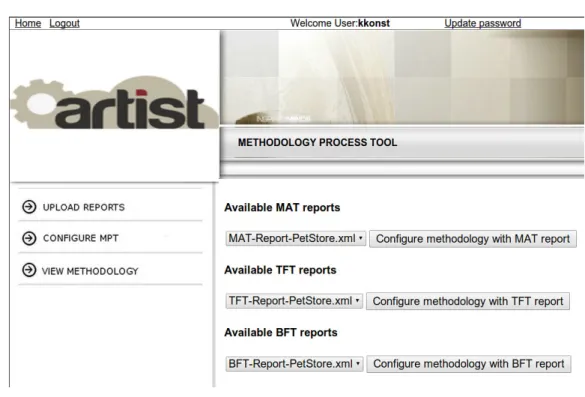Image resolution: width=585 pixels, height=397 pixels.
Task: Open the Update password link
Action: [483, 23]
